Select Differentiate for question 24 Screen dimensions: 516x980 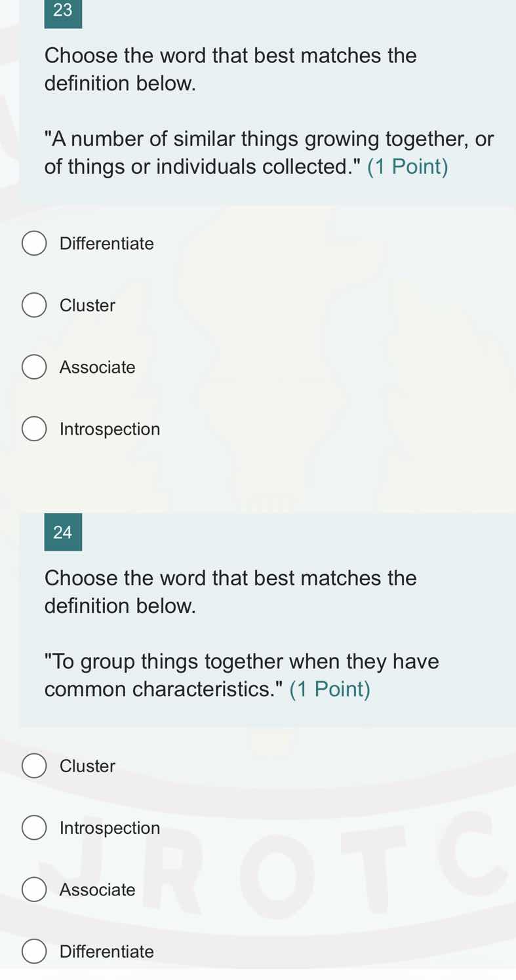point(34,951)
